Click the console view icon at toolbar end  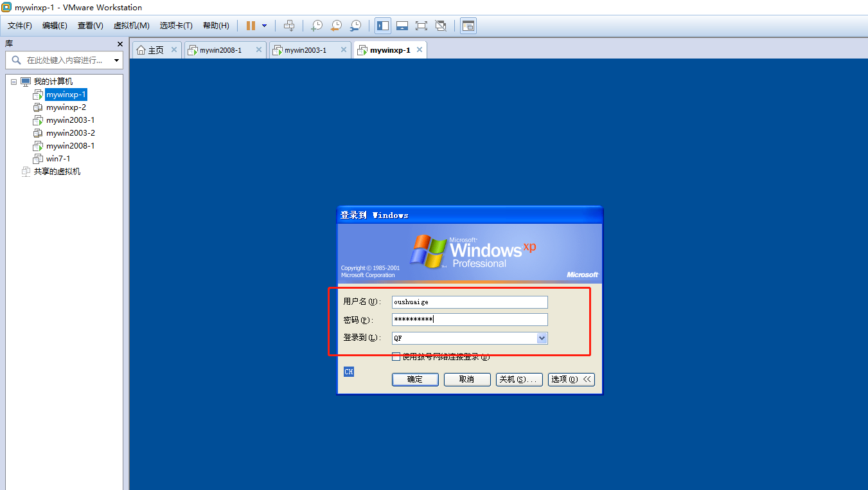(468, 26)
